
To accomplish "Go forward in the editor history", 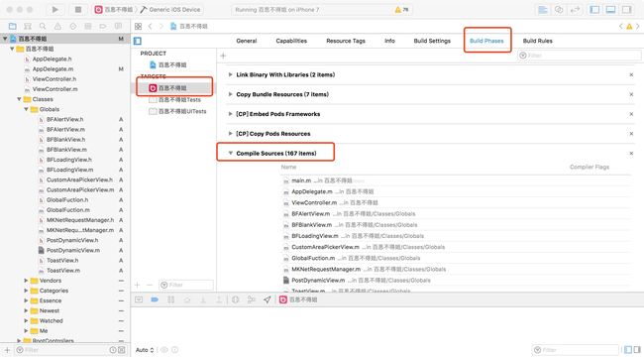I will (161, 27).
